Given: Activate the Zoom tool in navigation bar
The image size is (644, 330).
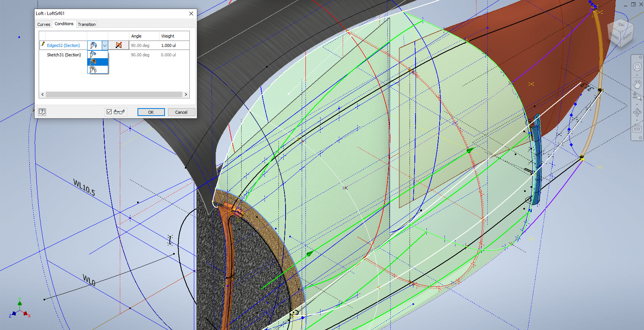Looking at the screenshot, I should click(x=637, y=96).
